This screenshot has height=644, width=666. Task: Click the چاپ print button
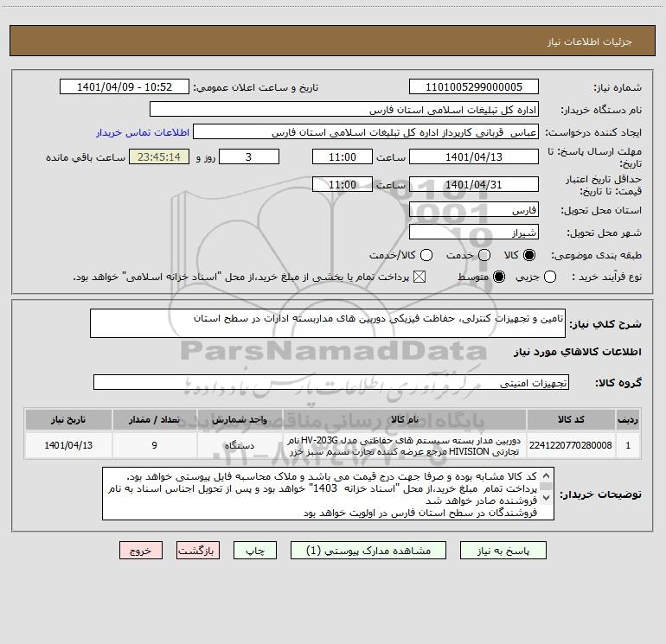pyautogui.click(x=255, y=551)
